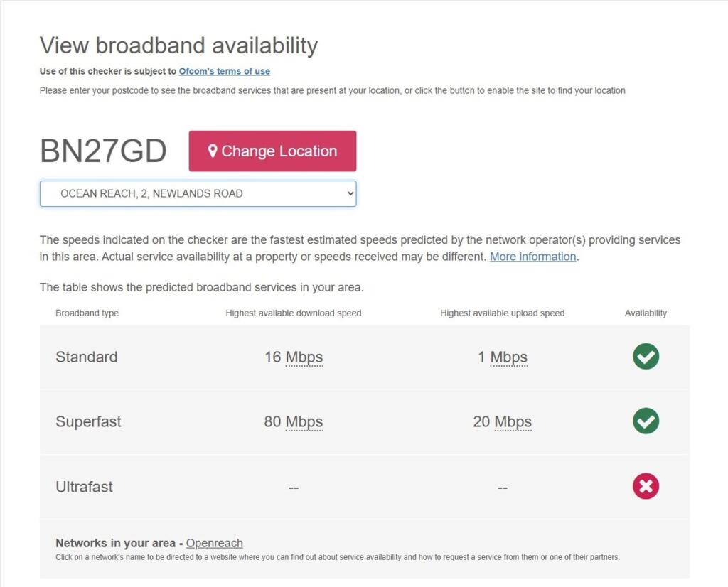Image resolution: width=728 pixels, height=587 pixels.
Task: Open the address dropdown showing Ocean Reach
Action: (198, 193)
